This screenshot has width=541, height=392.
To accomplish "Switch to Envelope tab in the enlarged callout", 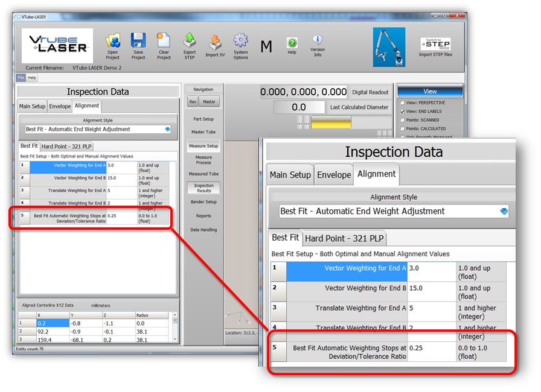I will [x=334, y=175].
